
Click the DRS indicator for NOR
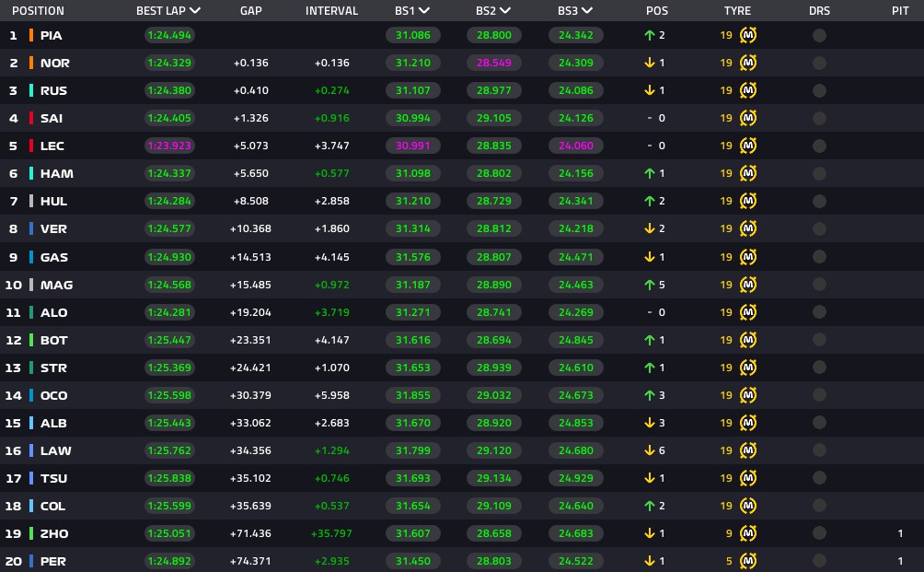click(819, 64)
